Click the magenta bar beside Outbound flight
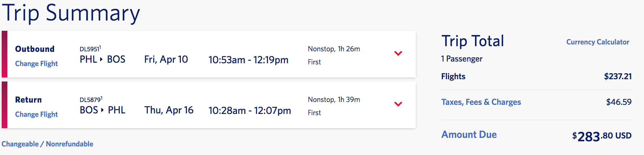 coord(5,54)
